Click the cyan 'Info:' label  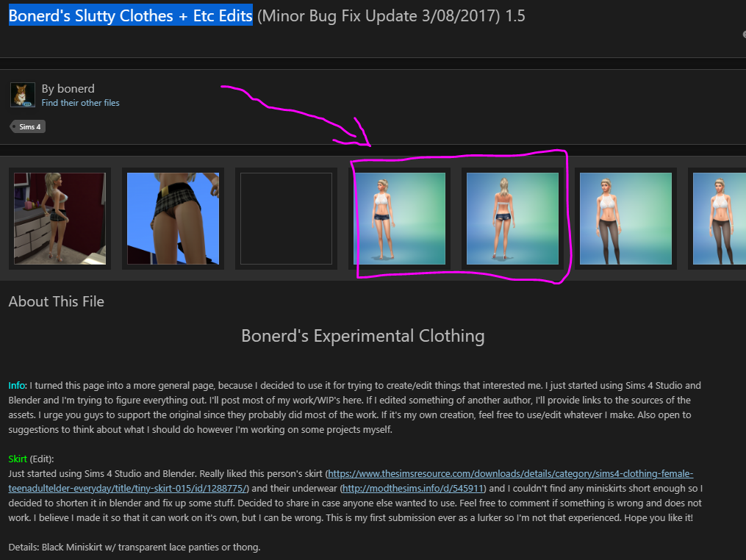pos(18,385)
